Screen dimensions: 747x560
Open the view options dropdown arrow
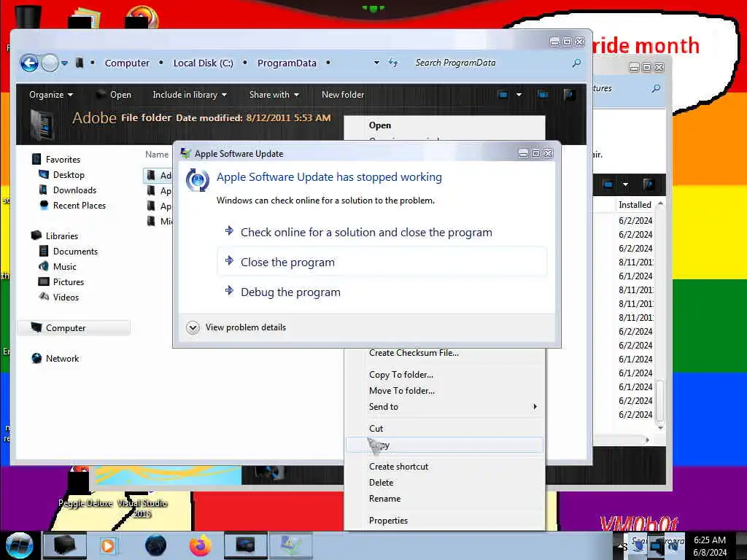click(519, 95)
